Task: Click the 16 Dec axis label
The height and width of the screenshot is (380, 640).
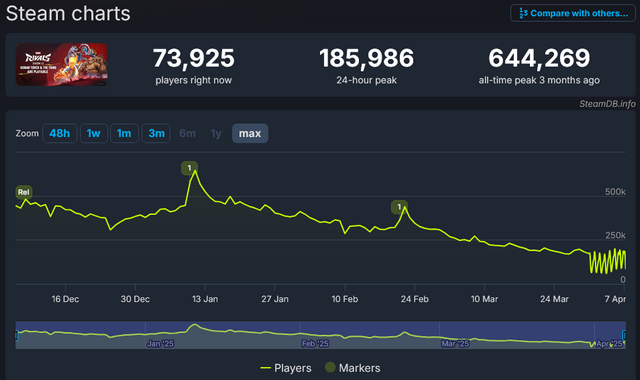Action: [x=65, y=299]
